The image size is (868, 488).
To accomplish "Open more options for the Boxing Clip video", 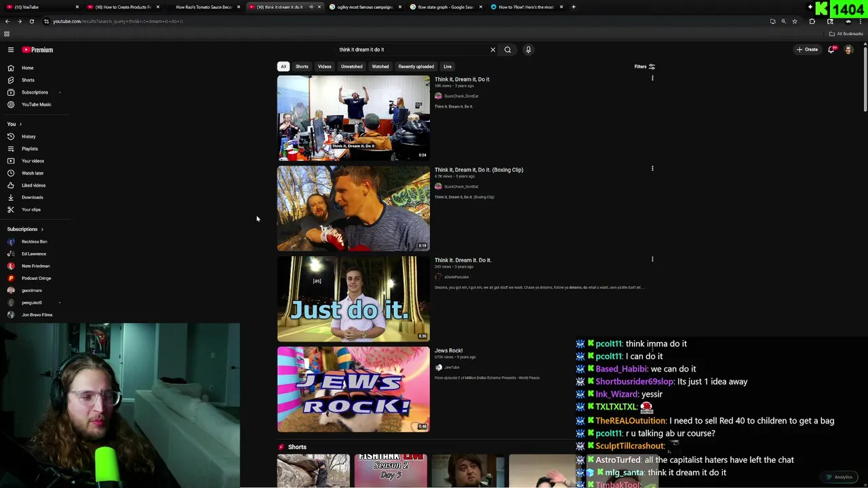I will (x=652, y=169).
